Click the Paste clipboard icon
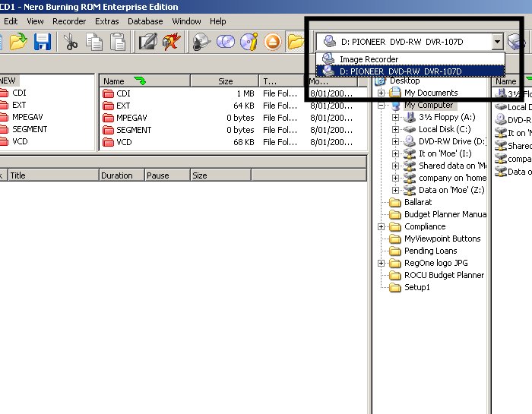The width and height of the screenshot is (532, 414). (117, 42)
